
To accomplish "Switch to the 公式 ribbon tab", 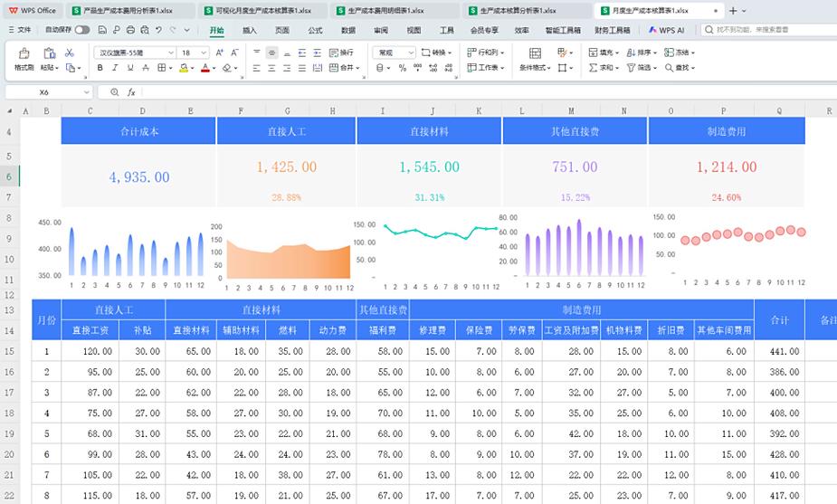I will pos(315,31).
